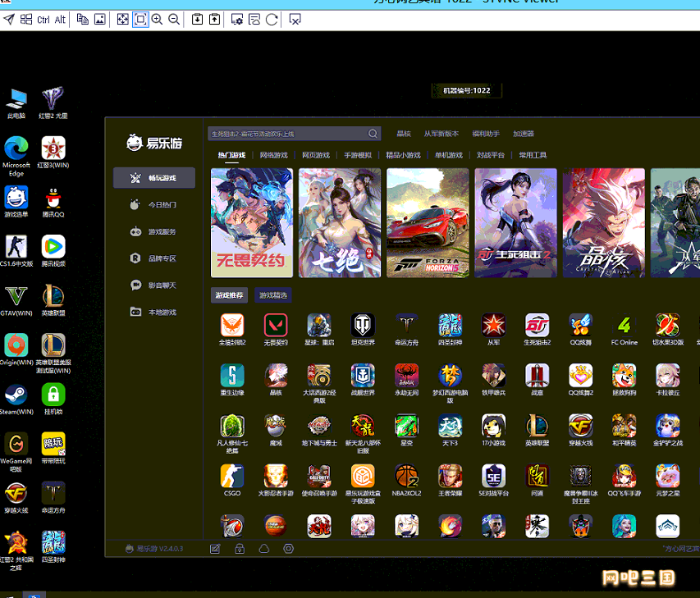Switch to the 对战平台 tab
Viewport: 700px width, 598px height.
pos(490,155)
